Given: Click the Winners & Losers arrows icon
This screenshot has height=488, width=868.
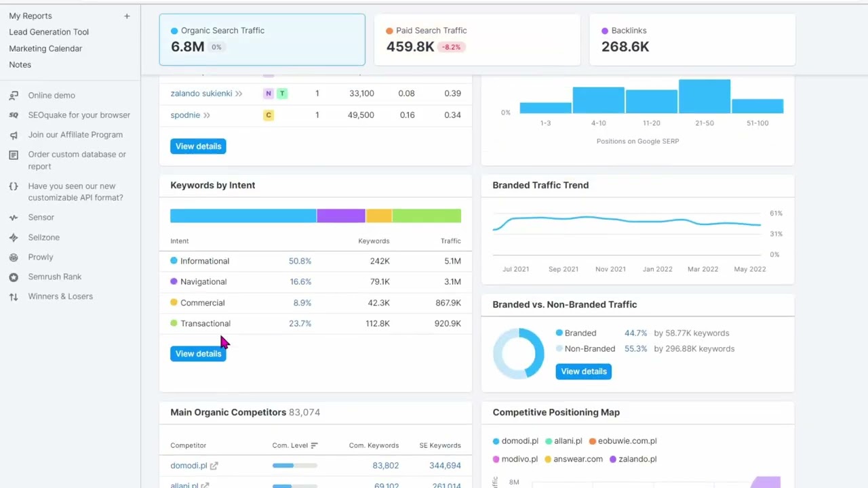Looking at the screenshot, I should 14,297.
